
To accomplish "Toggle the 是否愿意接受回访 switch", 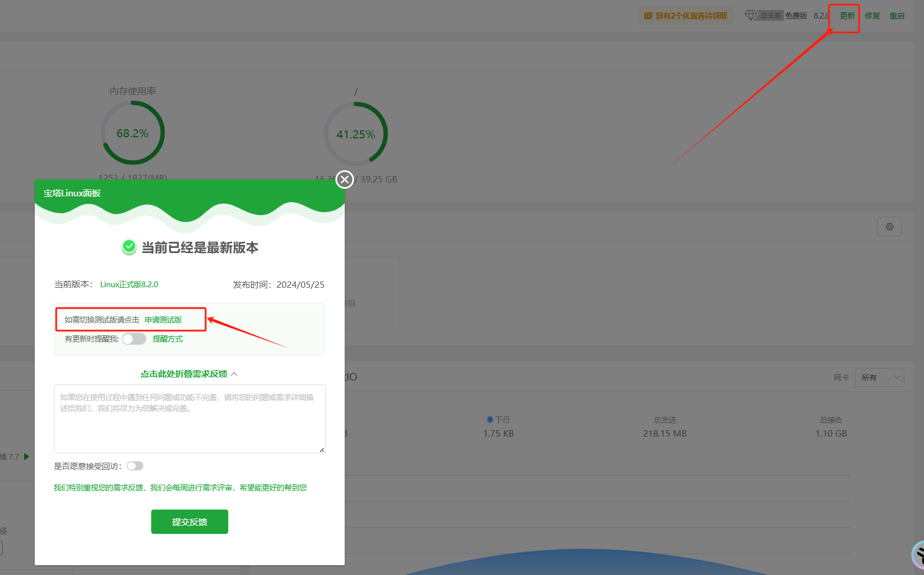I will tap(135, 466).
